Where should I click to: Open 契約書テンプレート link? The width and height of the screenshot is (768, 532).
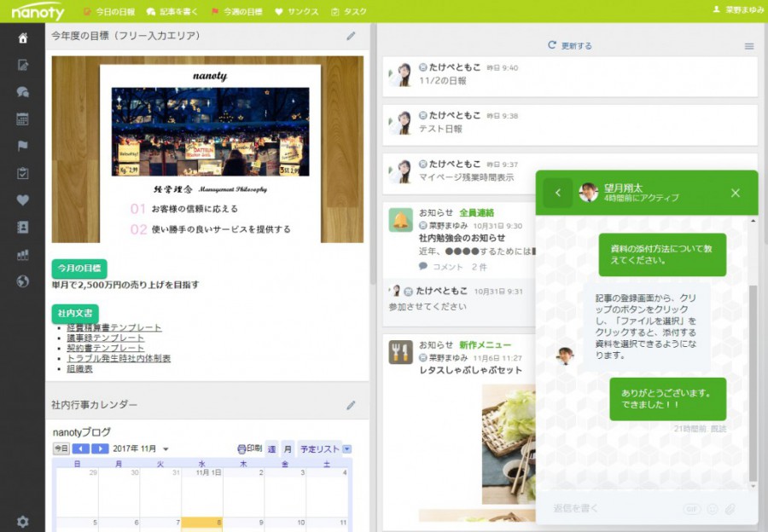click(x=105, y=348)
